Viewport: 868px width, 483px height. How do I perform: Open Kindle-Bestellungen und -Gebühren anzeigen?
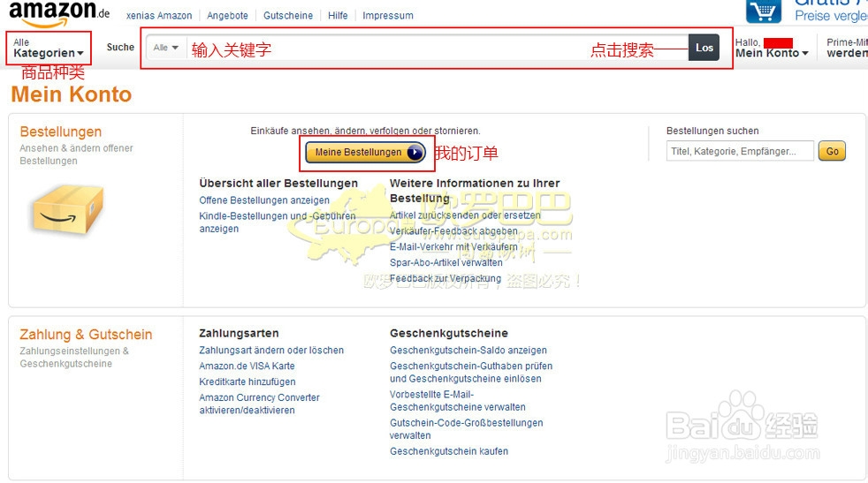[x=278, y=223]
